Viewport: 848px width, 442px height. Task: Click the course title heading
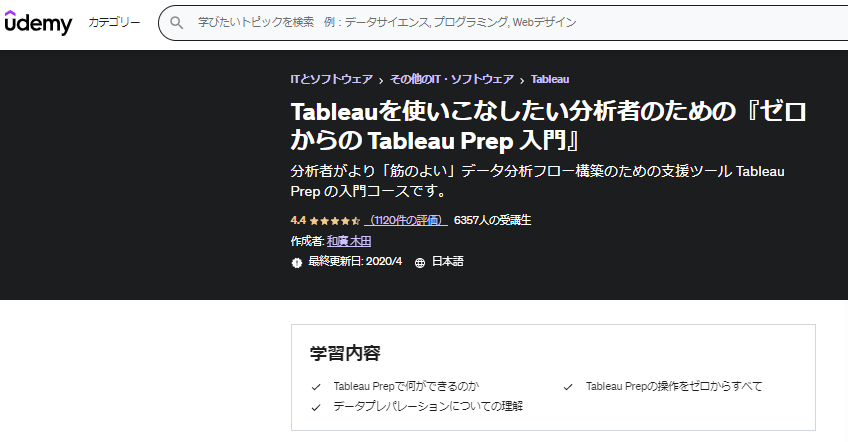point(548,126)
